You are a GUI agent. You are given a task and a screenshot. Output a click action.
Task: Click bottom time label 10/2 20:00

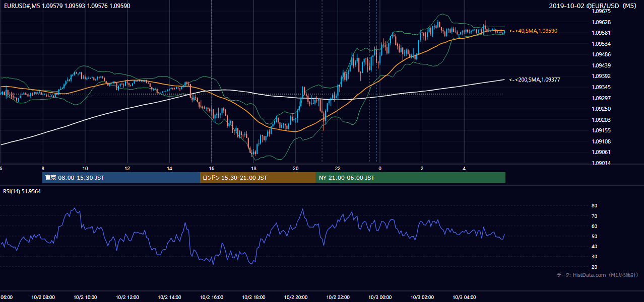tap(296, 297)
